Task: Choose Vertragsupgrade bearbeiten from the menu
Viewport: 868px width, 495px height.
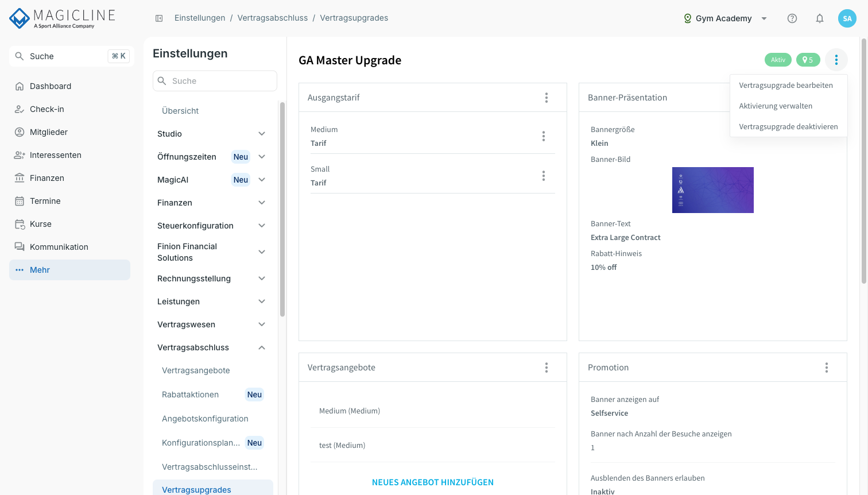Action: (789, 86)
